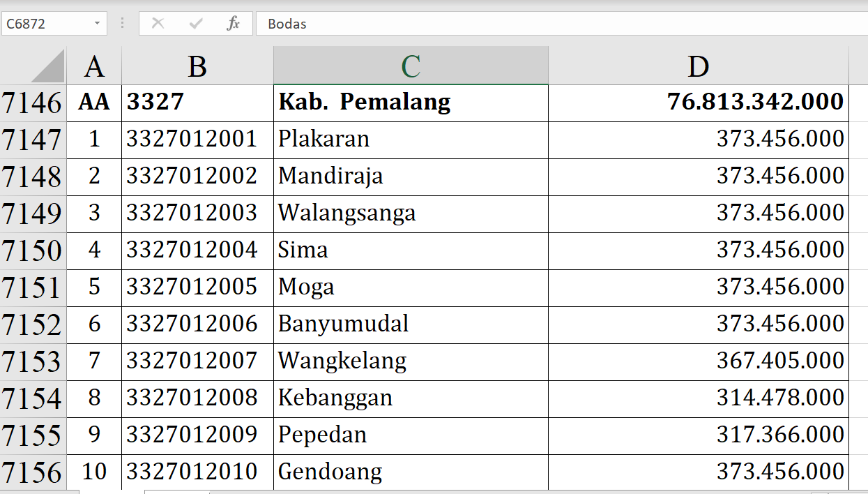Click the name box resize handle dots

(x=123, y=24)
